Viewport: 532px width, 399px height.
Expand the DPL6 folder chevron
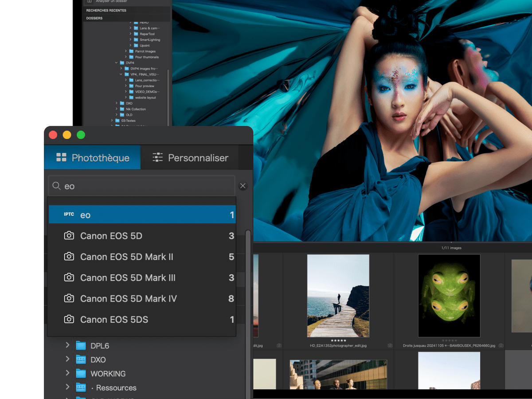[67, 345]
